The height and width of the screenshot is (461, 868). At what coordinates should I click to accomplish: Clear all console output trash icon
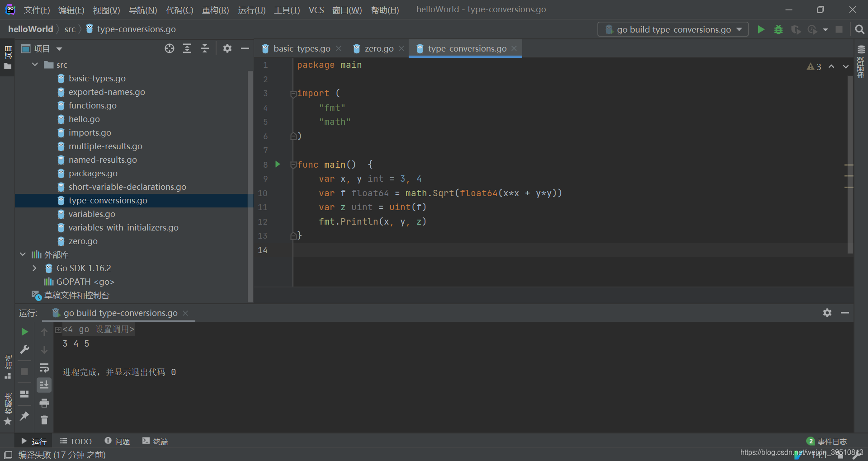click(44, 420)
